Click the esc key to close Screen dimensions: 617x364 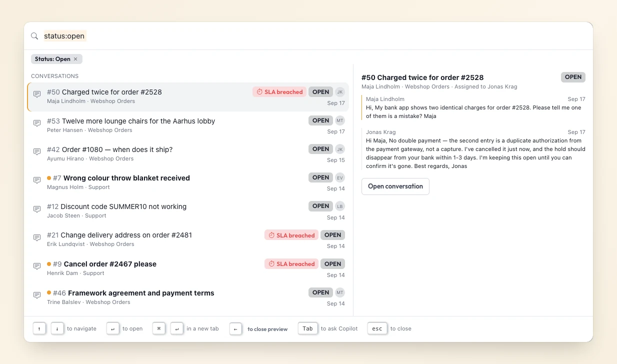(x=377, y=328)
